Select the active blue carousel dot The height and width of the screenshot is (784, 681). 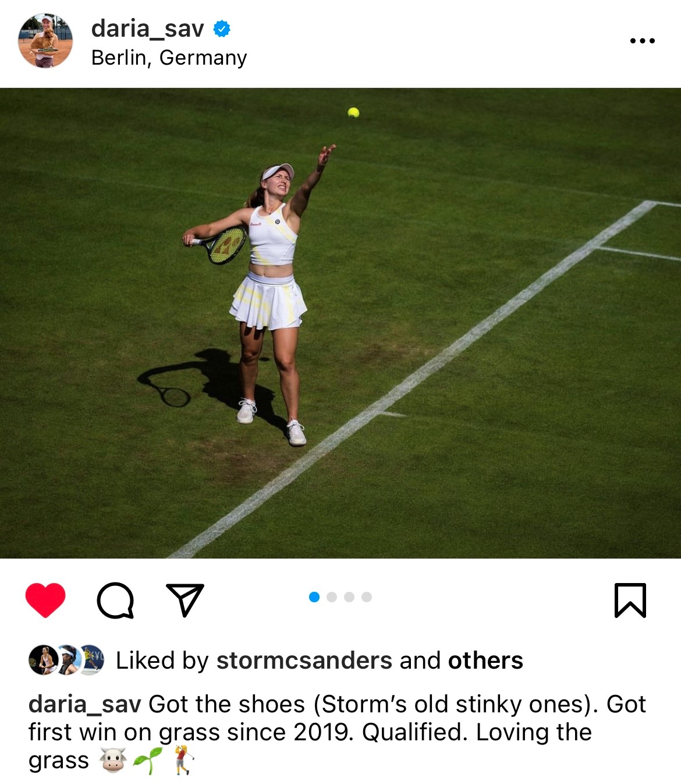pos(314,597)
